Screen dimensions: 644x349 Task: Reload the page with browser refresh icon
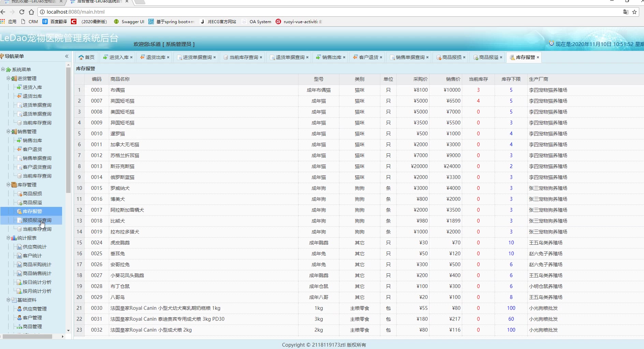[x=22, y=12]
